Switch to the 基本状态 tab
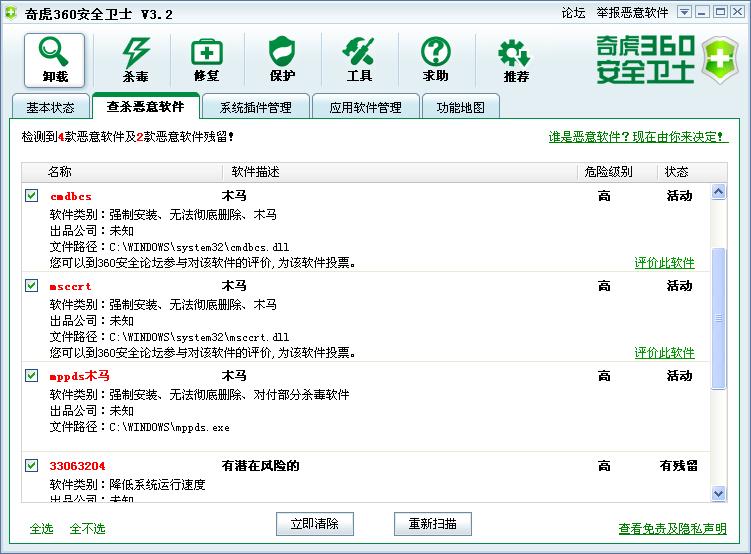751x554 pixels. (50, 107)
